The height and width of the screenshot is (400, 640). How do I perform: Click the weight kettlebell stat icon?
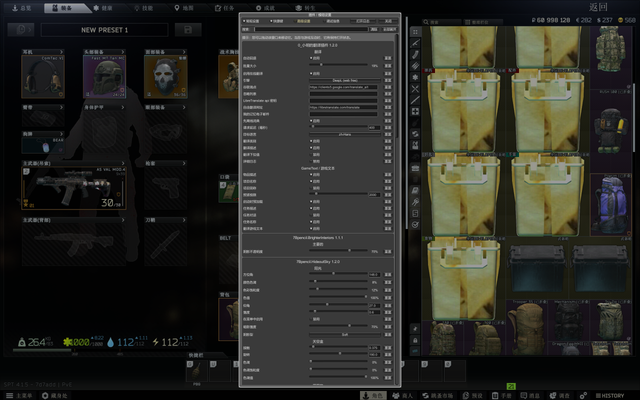(x=22, y=342)
